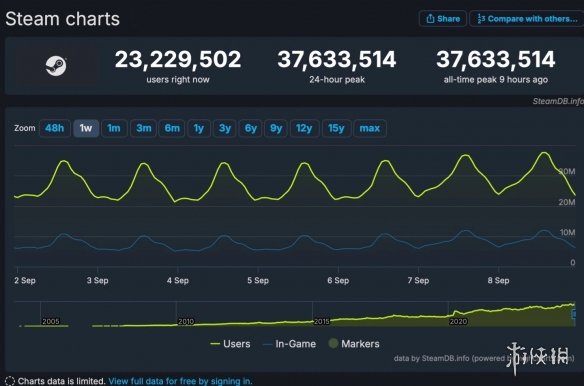Click the '23,229,502' users right now value
The width and height of the screenshot is (584, 386).
[x=178, y=60]
